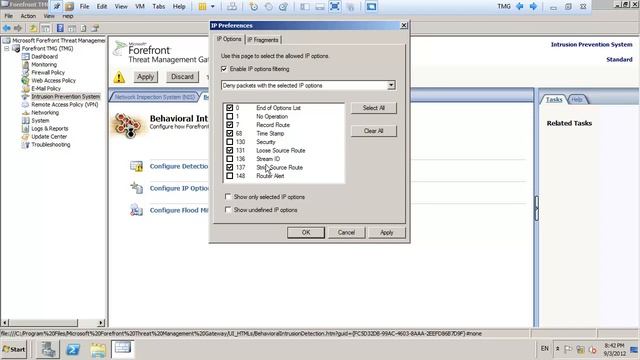Select Intrusion Prevention System node
This screenshot has width=640, height=360.
tap(65, 96)
